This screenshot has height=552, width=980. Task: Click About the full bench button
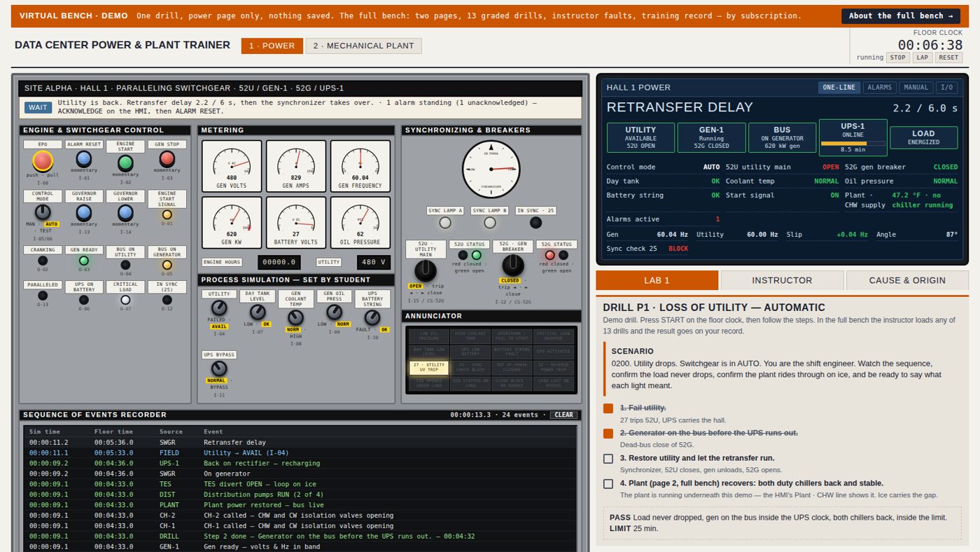coord(900,15)
